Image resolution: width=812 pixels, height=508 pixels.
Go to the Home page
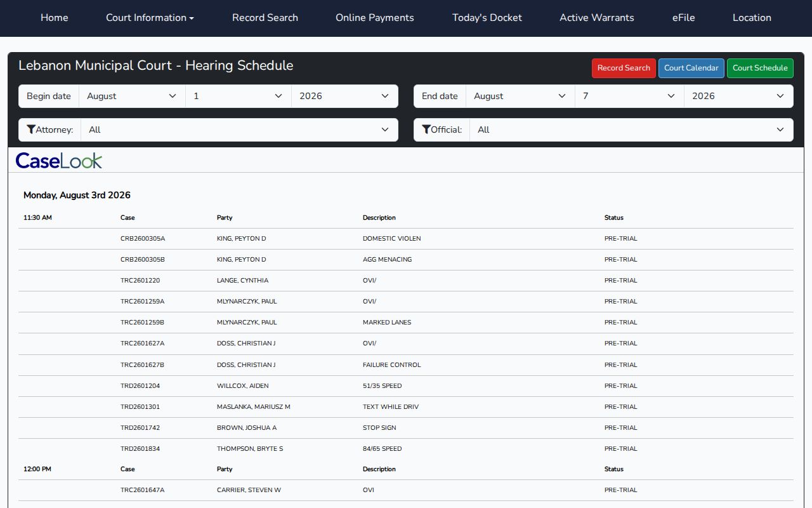pyautogui.click(x=55, y=18)
